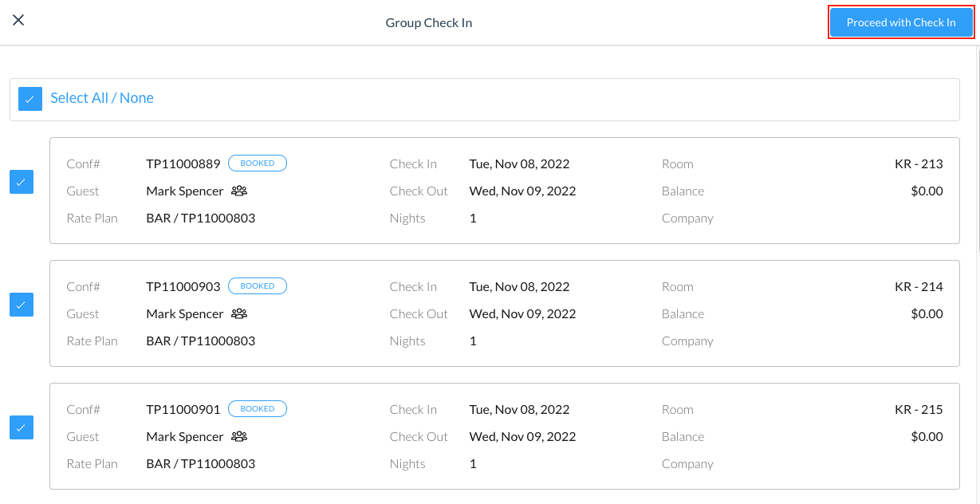The width and height of the screenshot is (980, 504).
Task: Close the Group Check In dialog
Action: (18, 21)
